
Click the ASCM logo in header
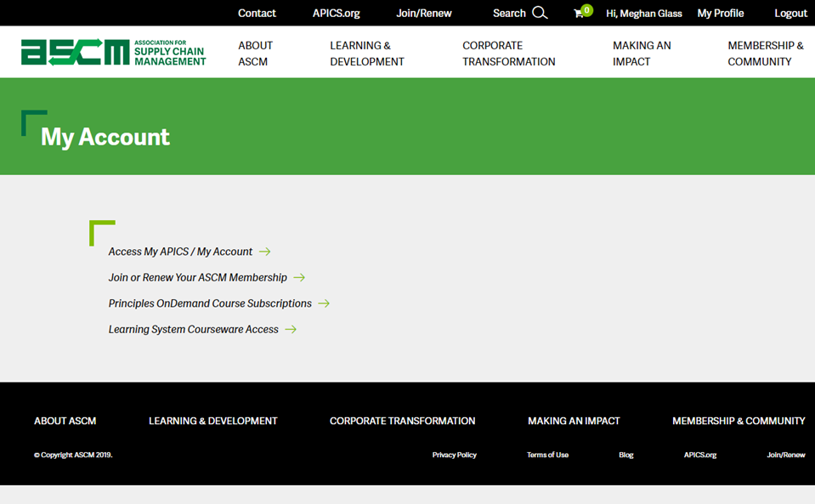point(113,52)
